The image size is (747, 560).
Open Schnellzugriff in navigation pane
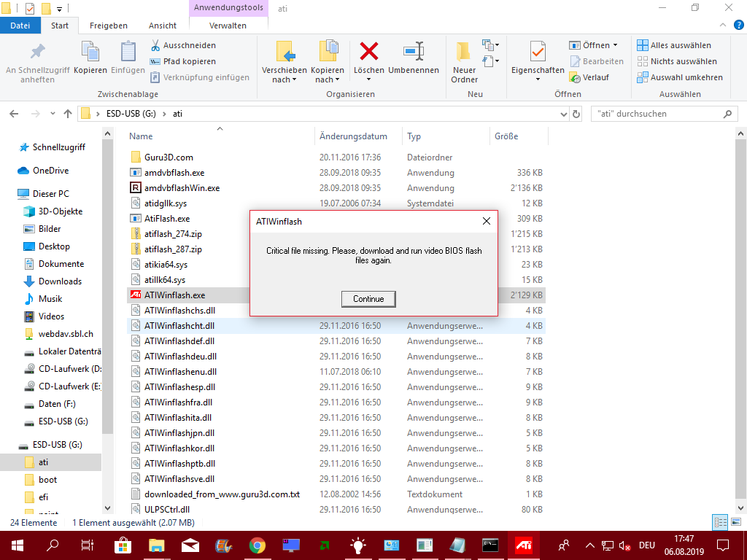pos(58,147)
